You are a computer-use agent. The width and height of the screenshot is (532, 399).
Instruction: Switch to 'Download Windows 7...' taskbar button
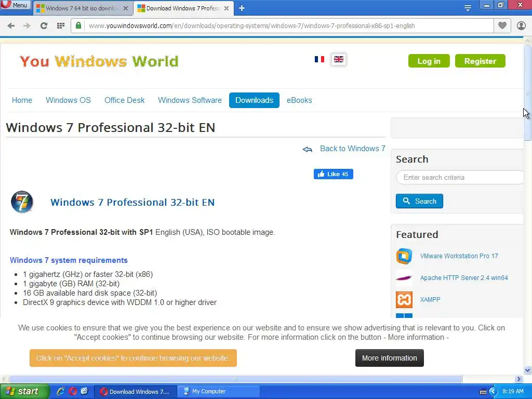tap(136, 392)
